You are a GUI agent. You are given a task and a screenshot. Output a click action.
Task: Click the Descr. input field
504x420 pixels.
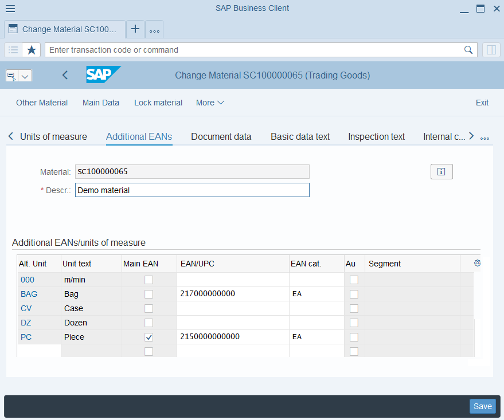pos(192,190)
